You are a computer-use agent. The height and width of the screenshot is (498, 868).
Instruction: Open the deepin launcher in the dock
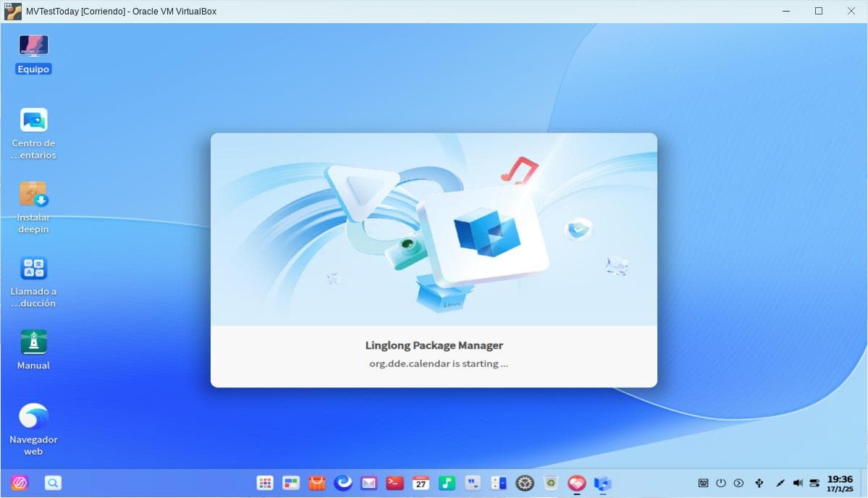coord(20,483)
